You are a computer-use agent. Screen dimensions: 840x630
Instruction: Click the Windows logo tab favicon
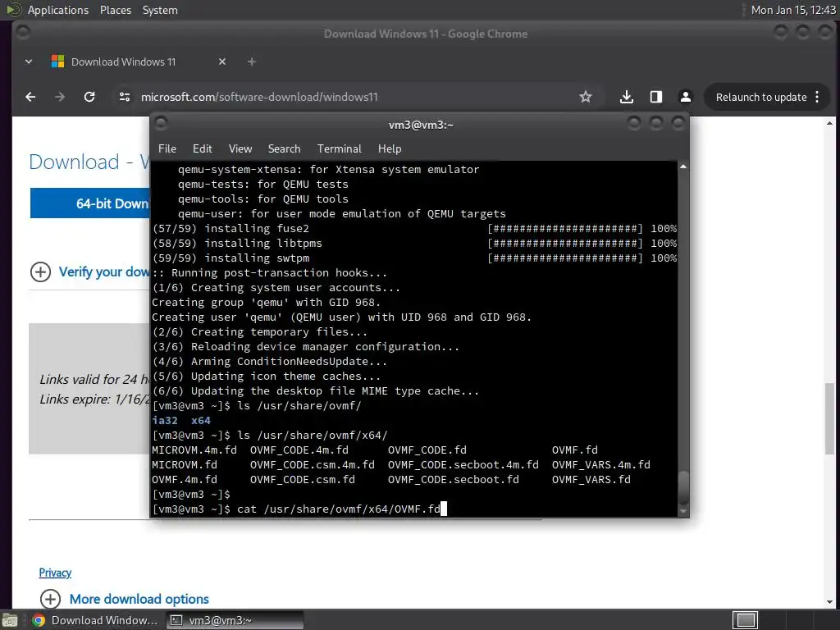[x=57, y=62]
